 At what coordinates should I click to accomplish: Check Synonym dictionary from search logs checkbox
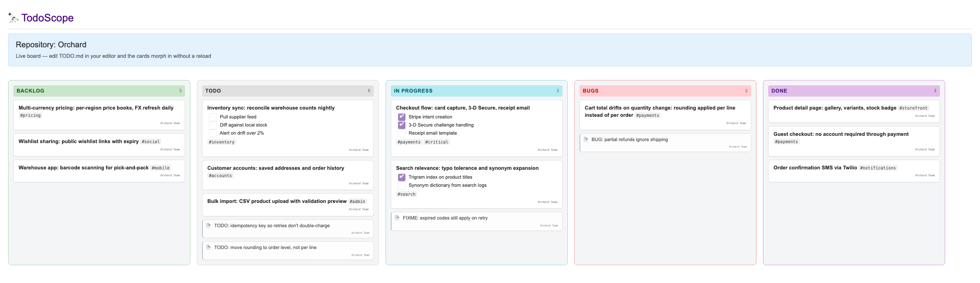coord(402,185)
